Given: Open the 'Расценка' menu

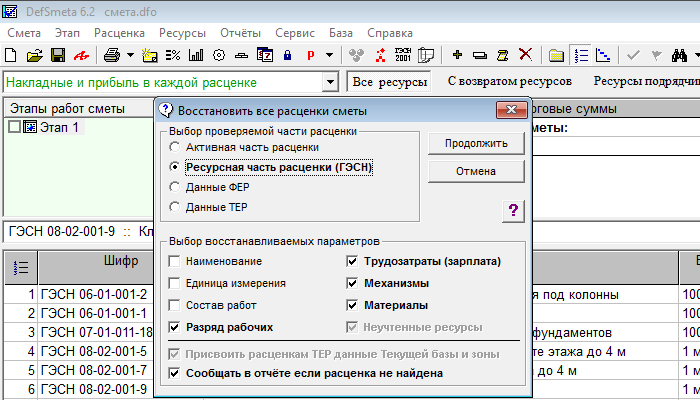Looking at the screenshot, I should 120,32.
